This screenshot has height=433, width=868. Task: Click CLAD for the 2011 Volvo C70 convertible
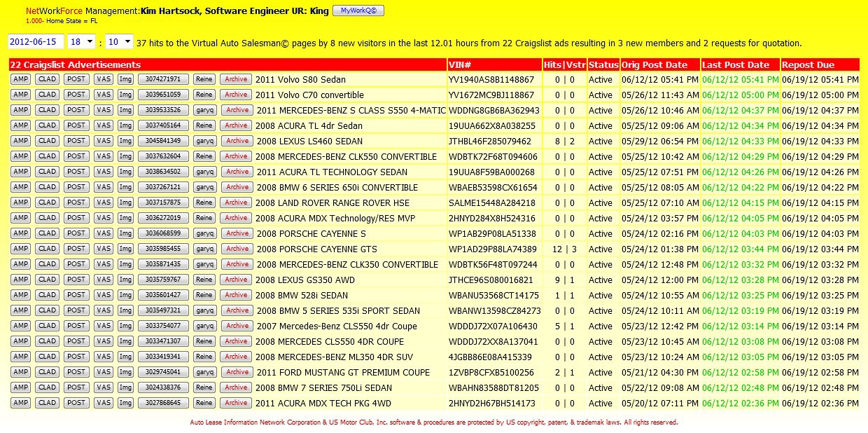tap(47, 95)
